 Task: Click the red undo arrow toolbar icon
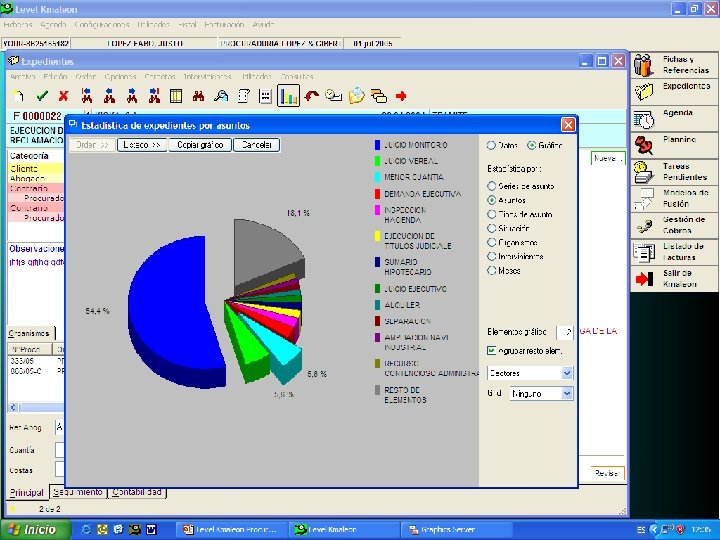tap(311, 96)
